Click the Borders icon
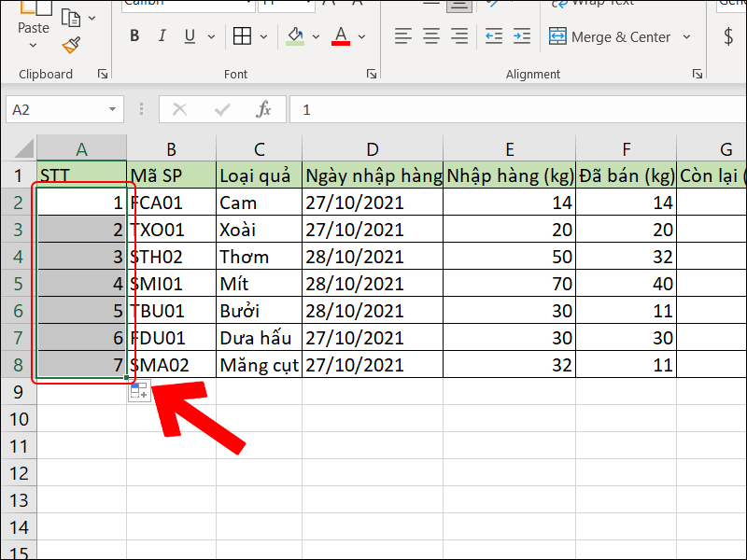This screenshot has height=560, width=747. (242, 35)
